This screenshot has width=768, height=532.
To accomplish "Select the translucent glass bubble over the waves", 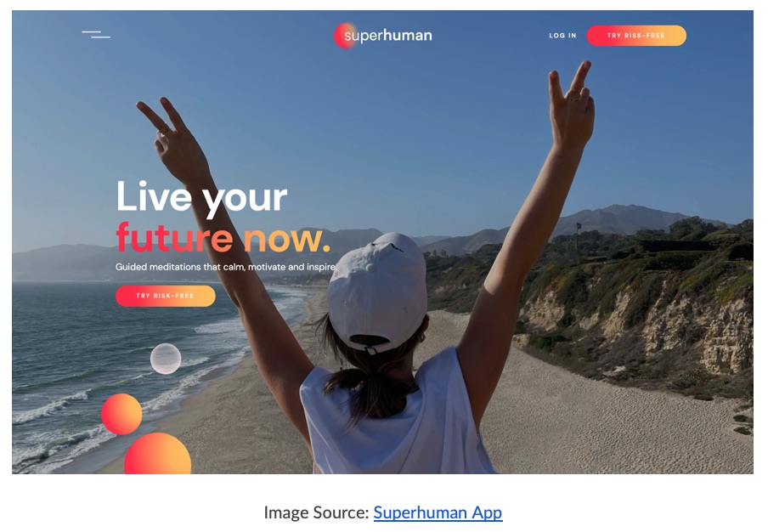I will tap(166, 359).
